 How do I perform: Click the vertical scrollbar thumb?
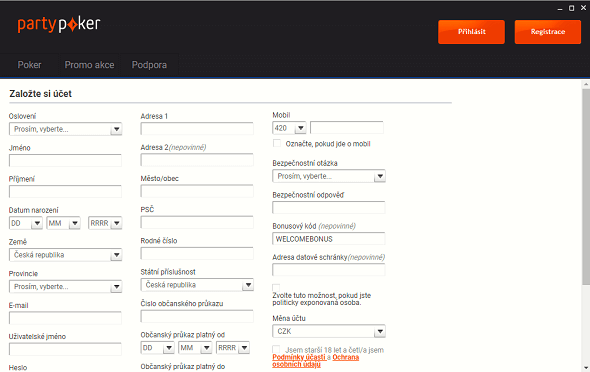pyautogui.click(x=586, y=187)
